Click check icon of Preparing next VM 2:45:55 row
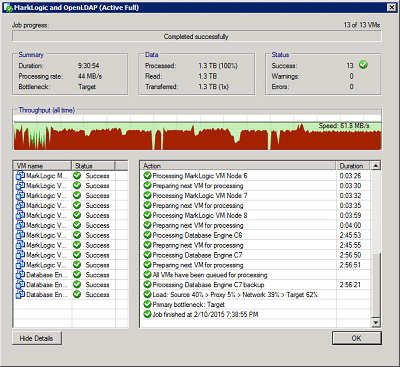This screenshot has height=367, width=400. pyautogui.click(x=147, y=245)
